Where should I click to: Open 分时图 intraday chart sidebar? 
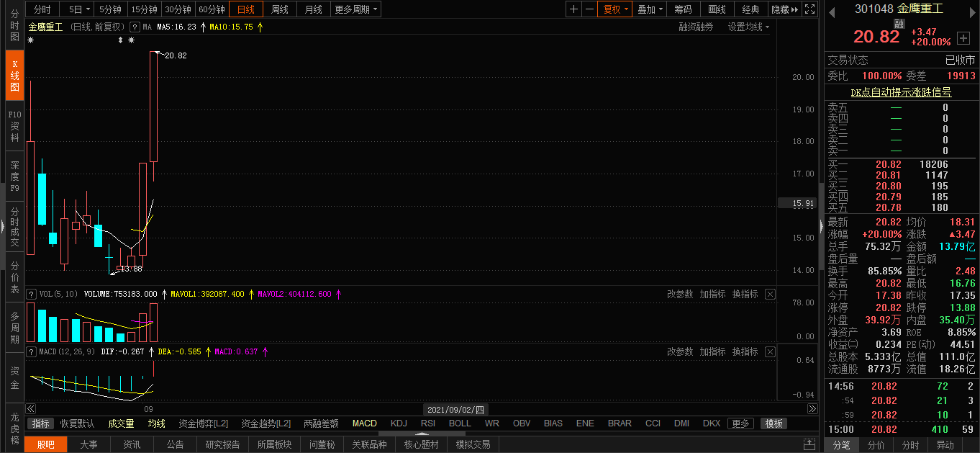(x=14, y=25)
